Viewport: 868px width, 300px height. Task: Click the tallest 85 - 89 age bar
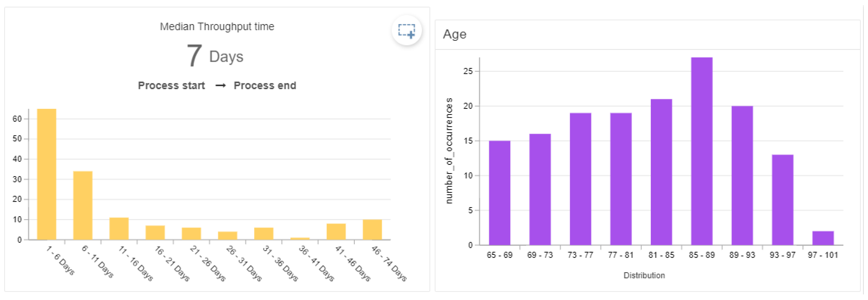click(702, 151)
